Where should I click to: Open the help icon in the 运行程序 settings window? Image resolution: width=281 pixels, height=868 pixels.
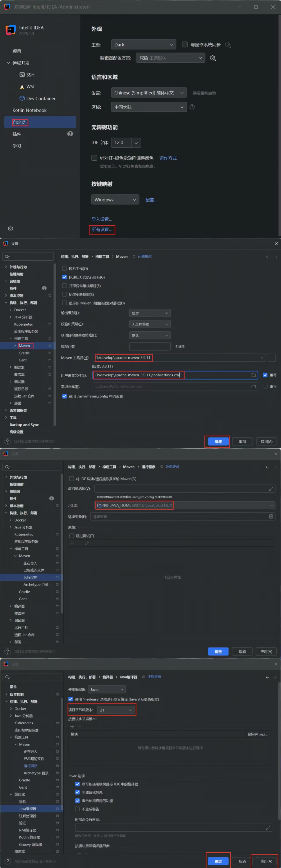pyautogui.click(x=7, y=652)
